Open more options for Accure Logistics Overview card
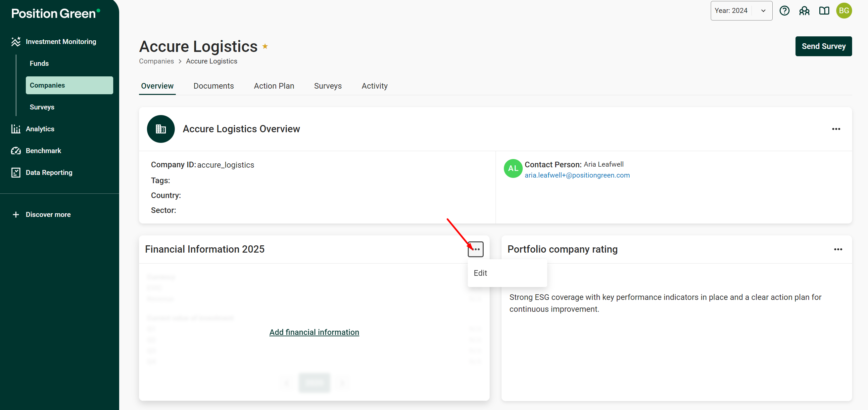 (x=836, y=129)
